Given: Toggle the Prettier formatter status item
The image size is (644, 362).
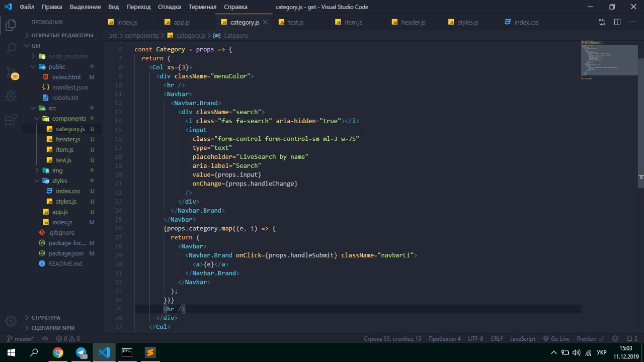Looking at the screenshot, I should 587,339.
